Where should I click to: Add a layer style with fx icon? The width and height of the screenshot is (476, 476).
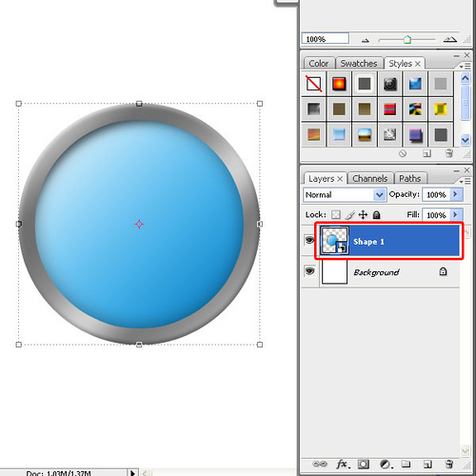click(343, 465)
